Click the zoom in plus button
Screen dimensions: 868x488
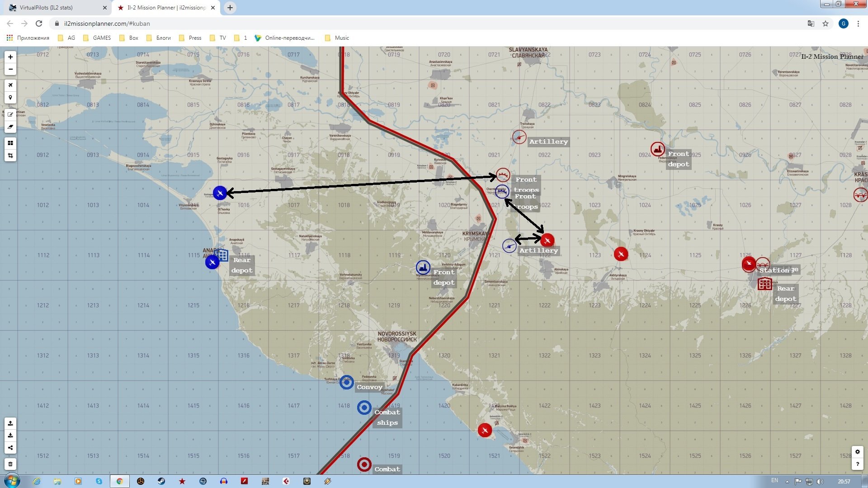tap(10, 57)
